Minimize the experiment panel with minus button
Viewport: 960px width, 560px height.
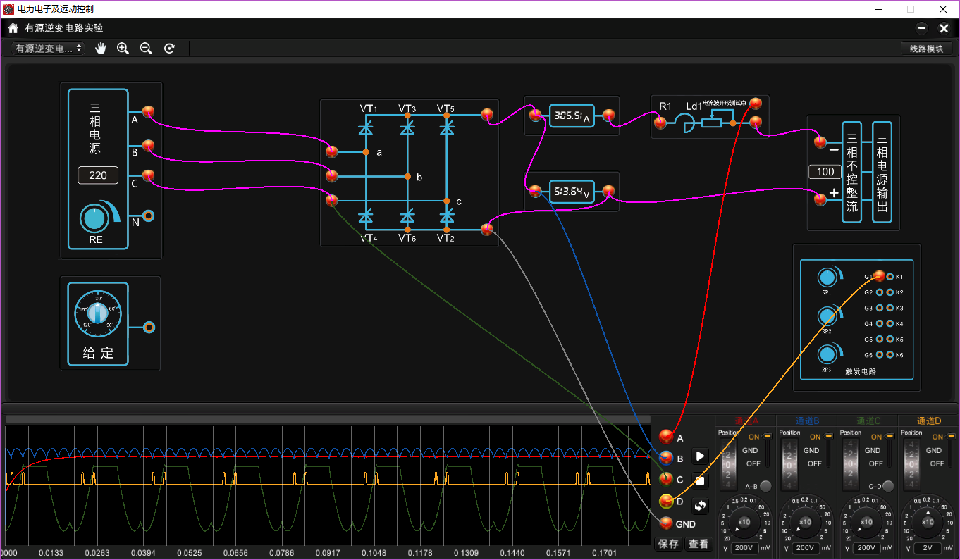pyautogui.click(x=922, y=28)
